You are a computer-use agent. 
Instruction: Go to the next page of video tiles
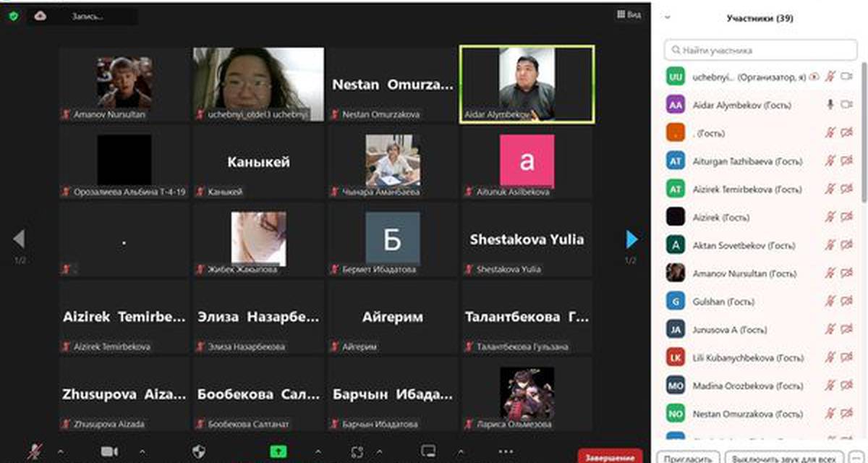631,239
